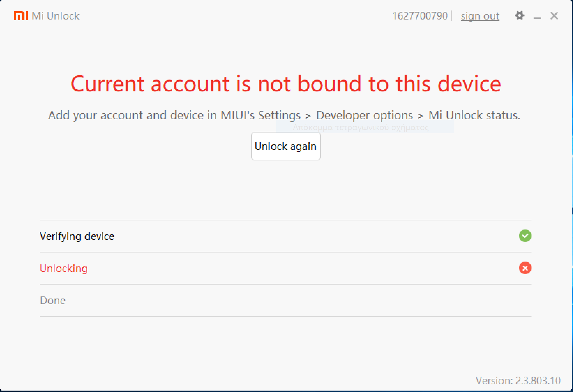Click the red error icon beside Unlocking

(525, 268)
